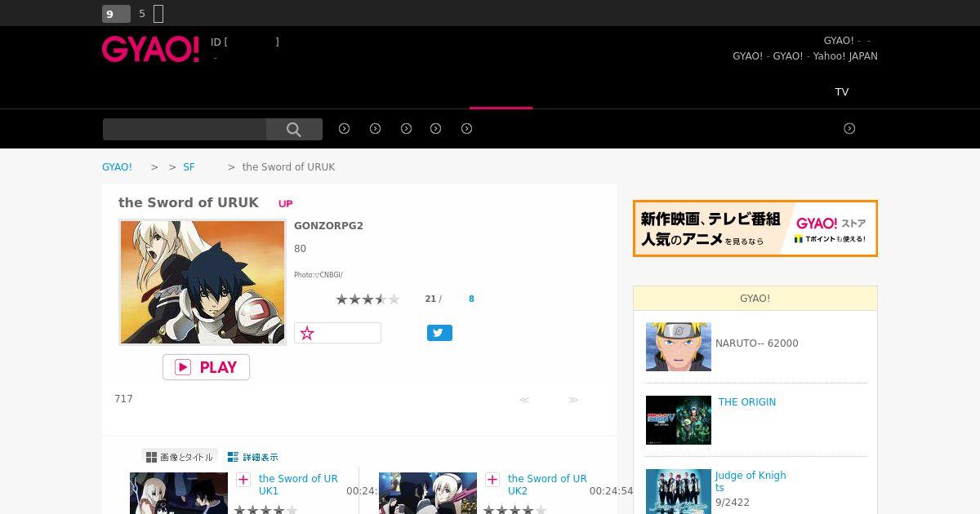Click the play triangle icon inside PLAY

click(x=183, y=367)
